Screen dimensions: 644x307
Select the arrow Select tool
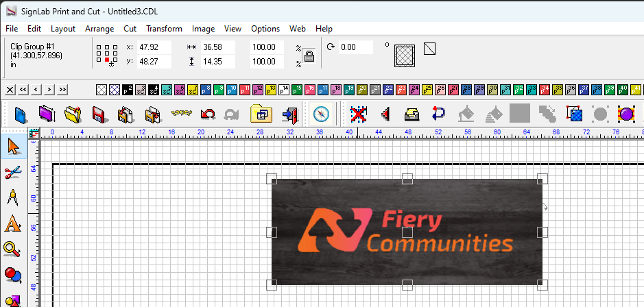[14, 147]
